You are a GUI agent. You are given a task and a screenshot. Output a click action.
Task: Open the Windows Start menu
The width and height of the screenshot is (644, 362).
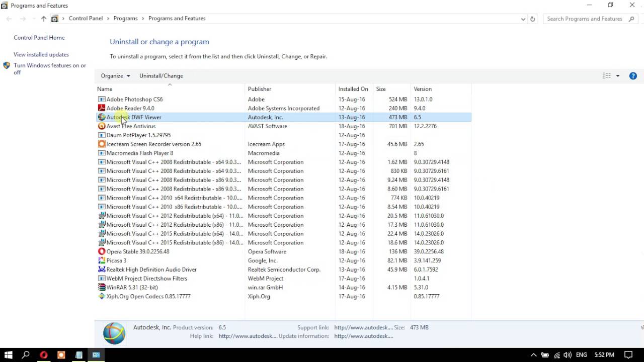coord(9,355)
